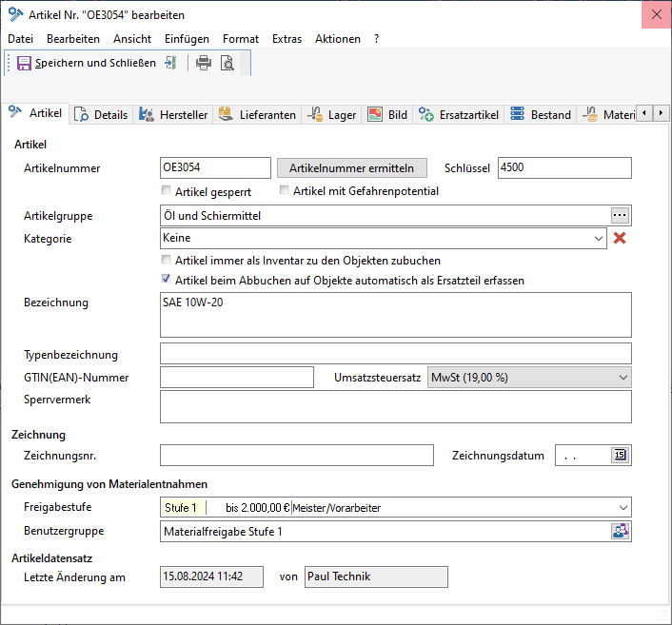Click the Benutzergruppe user selection icon
This screenshot has height=625, width=672.
(621, 531)
